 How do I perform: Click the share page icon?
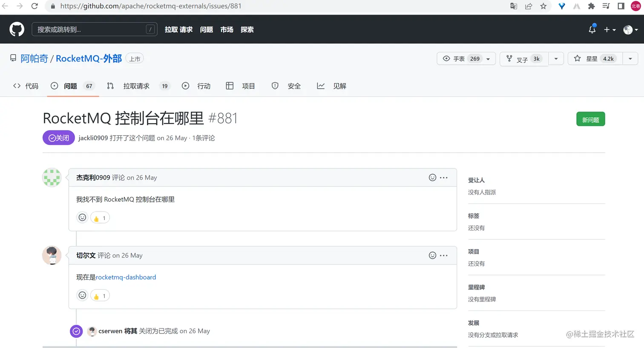pos(529,6)
